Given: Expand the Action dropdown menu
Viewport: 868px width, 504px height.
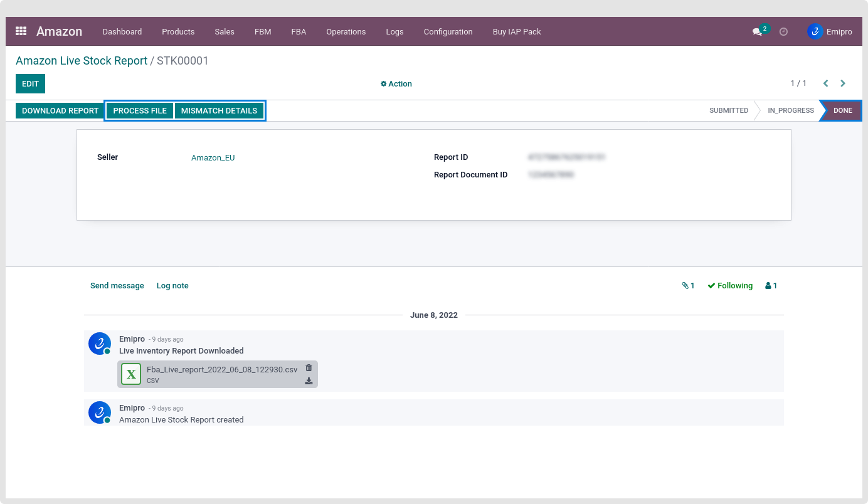Looking at the screenshot, I should point(396,84).
